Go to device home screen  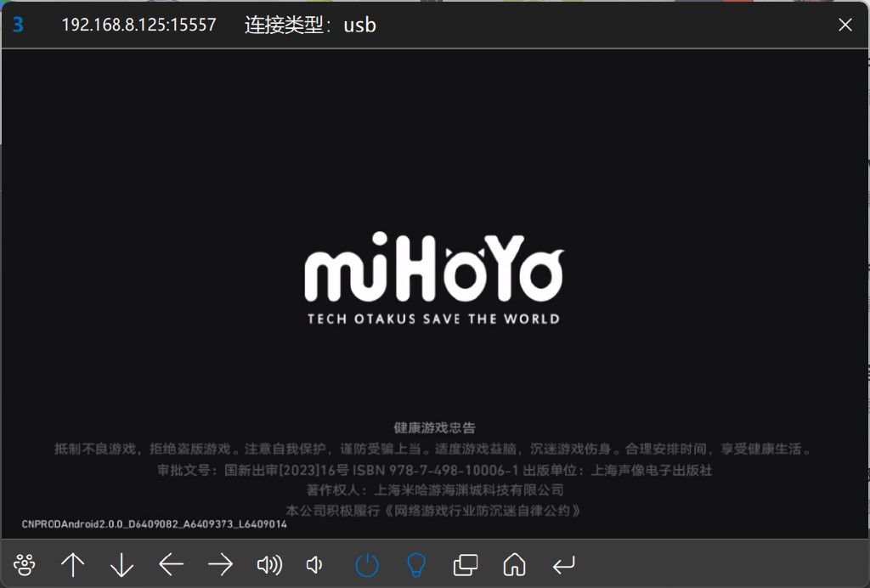click(x=514, y=564)
